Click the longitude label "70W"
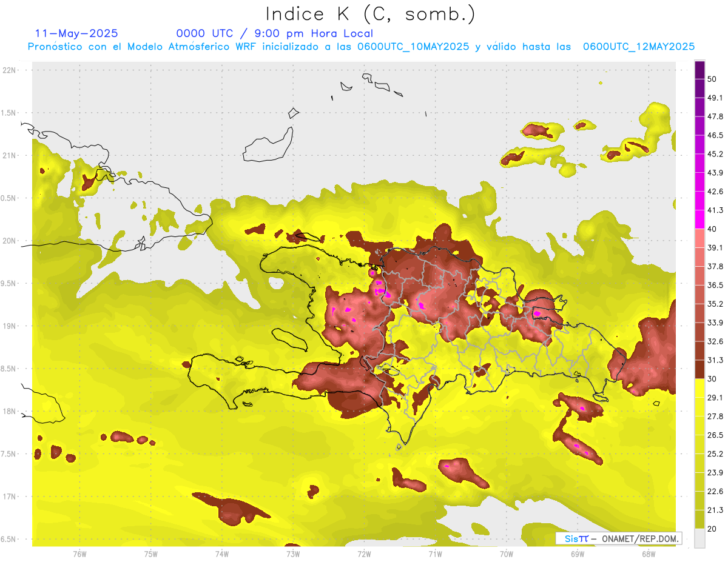The image size is (728, 562). click(x=506, y=554)
